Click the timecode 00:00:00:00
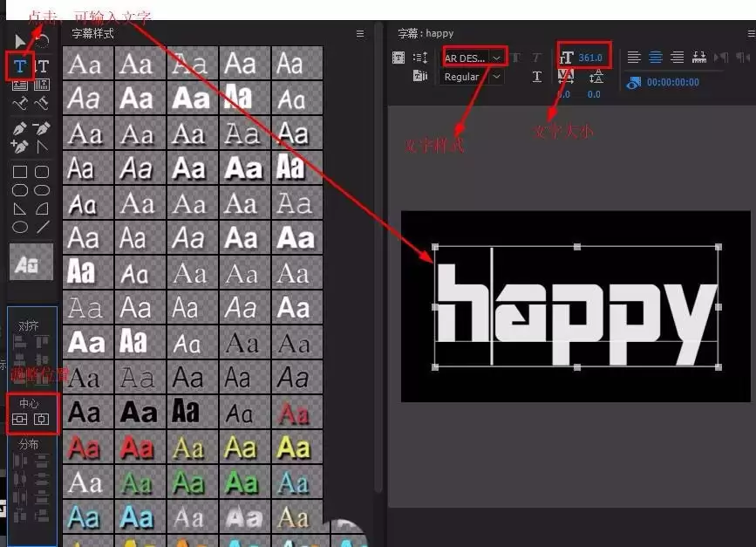The height and width of the screenshot is (547, 756). pos(672,83)
